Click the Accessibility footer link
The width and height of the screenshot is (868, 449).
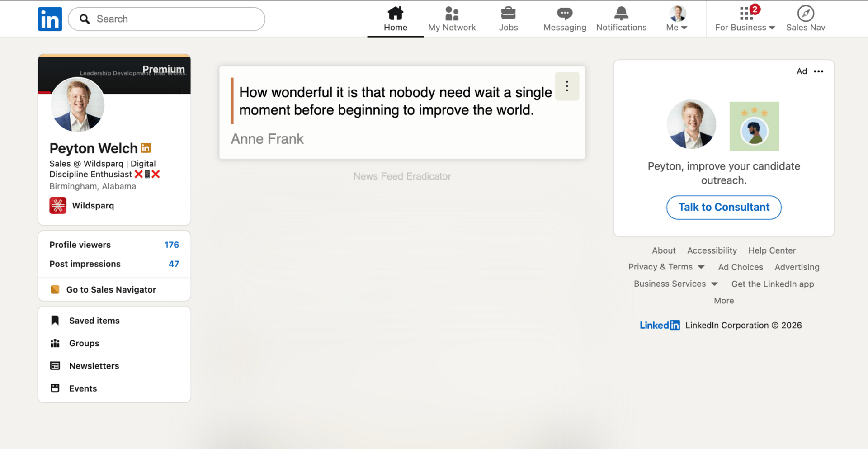(x=712, y=250)
